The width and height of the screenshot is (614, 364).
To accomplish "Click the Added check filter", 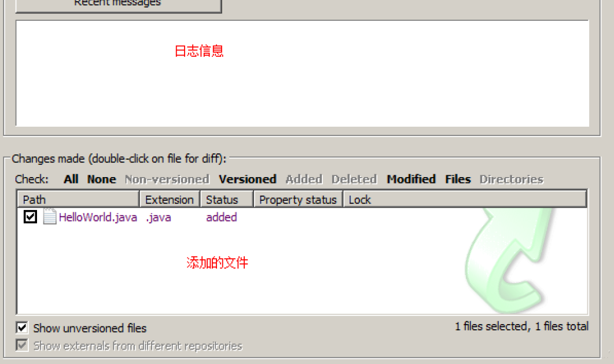I will click(x=304, y=179).
